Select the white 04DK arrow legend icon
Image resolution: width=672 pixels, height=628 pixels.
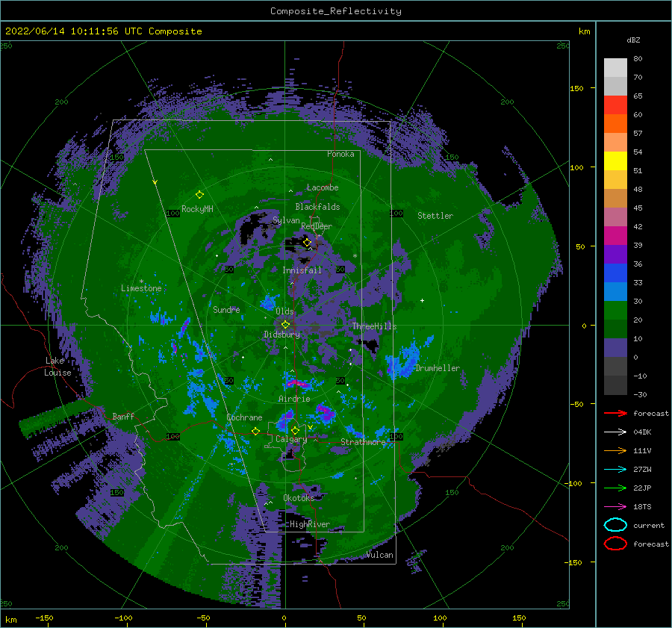tap(615, 432)
